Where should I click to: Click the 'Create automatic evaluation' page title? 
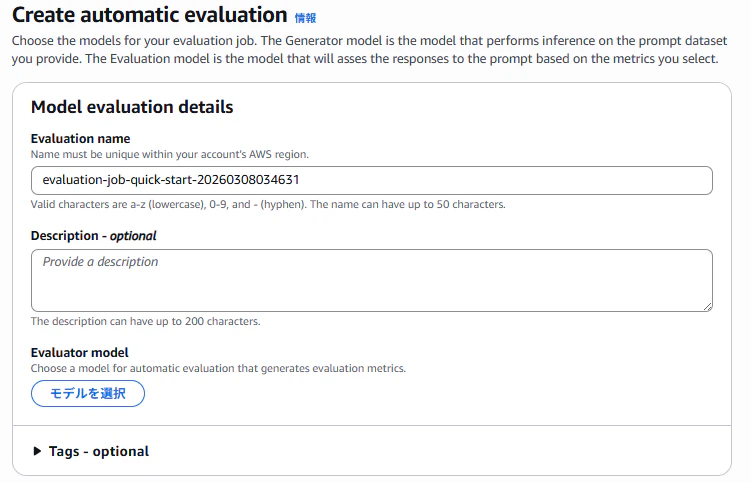click(x=149, y=15)
